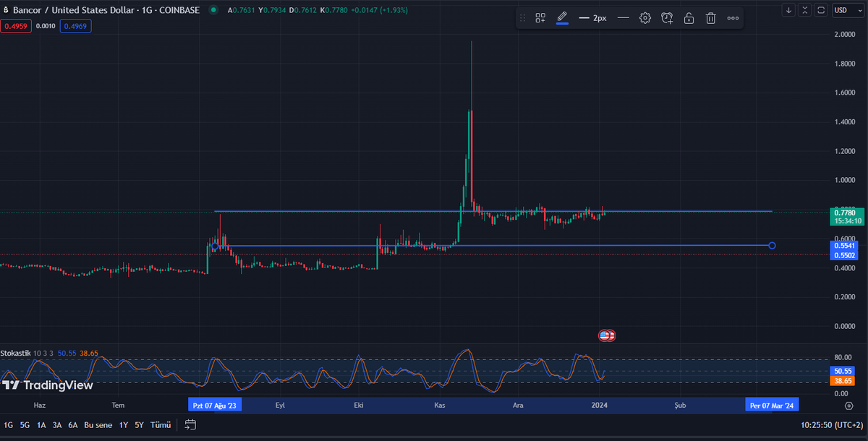This screenshot has height=441, width=868.
Task: Click the red 0.4959 sell price box
Action: (x=16, y=26)
